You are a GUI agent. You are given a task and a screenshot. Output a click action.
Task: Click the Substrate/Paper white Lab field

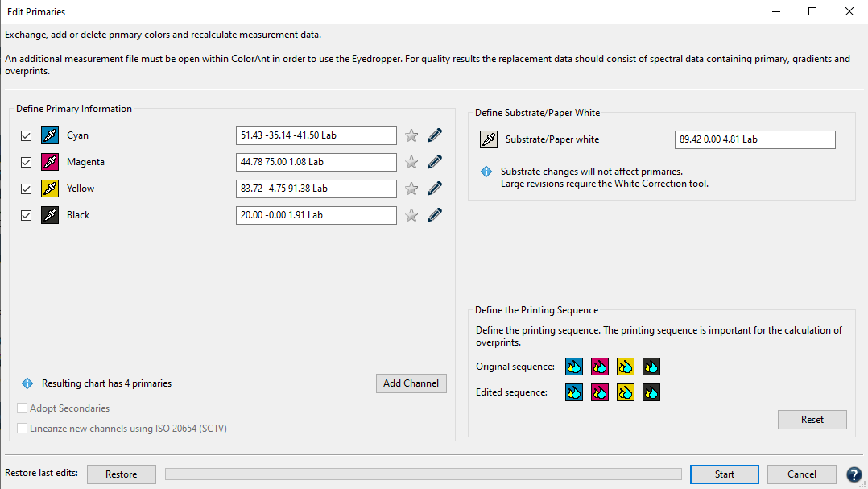tap(754, 139)
